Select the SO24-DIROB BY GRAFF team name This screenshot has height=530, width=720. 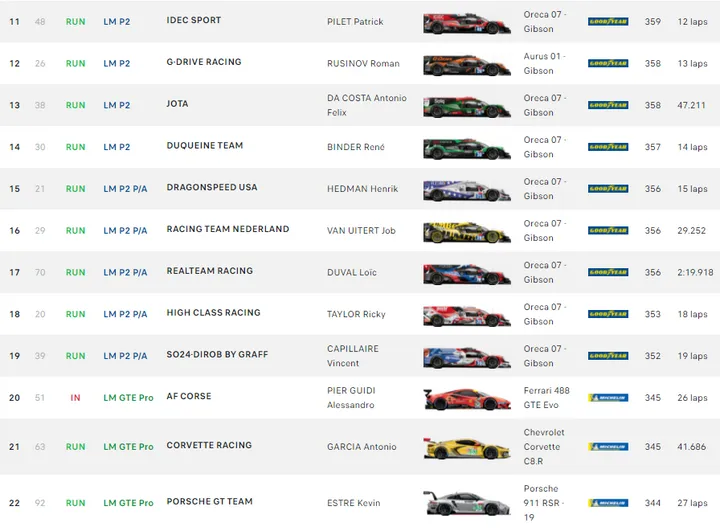point(217,355)
